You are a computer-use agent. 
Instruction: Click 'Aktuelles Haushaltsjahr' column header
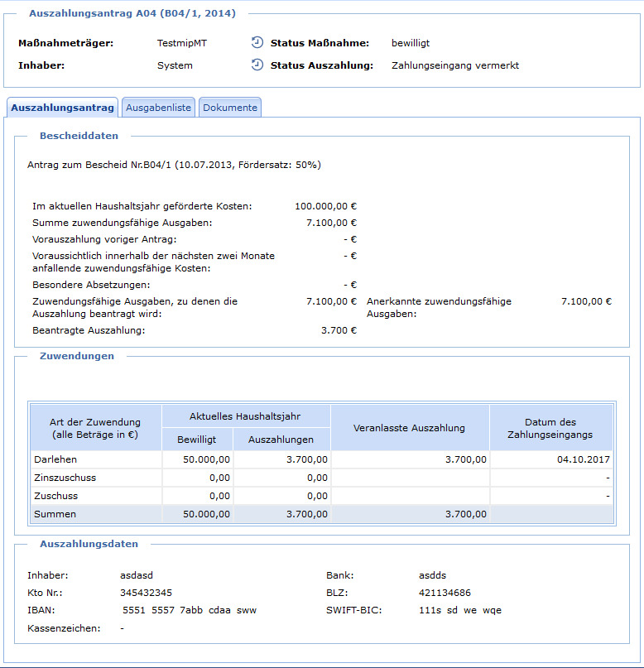point(245,416)
